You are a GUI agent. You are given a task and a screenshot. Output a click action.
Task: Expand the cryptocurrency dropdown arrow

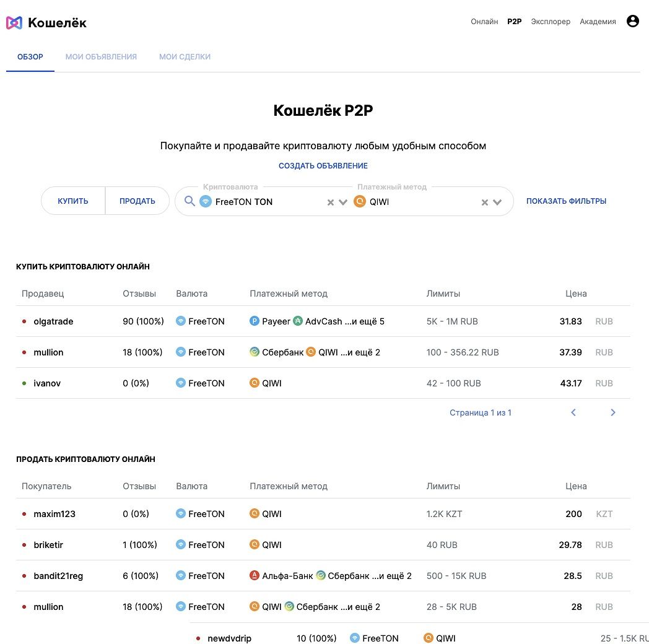[x=342, y=202]
